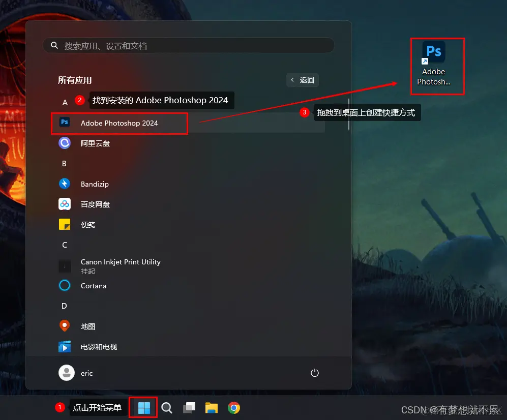Image resolution: width=507 pixels, height=420 pixels.
Task: Open the 便笺 sticky notes icon
Action: [65, 224]
